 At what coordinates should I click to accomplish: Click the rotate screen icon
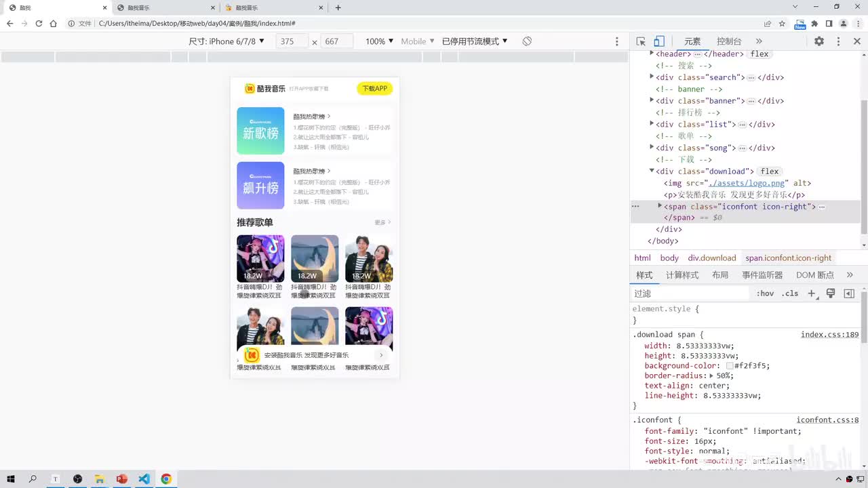(x=527, y=41)
